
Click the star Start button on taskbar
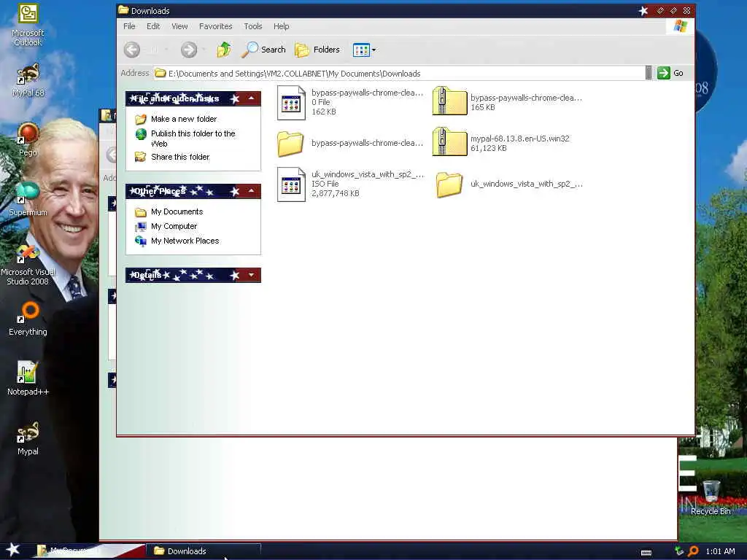pos(13,550)
